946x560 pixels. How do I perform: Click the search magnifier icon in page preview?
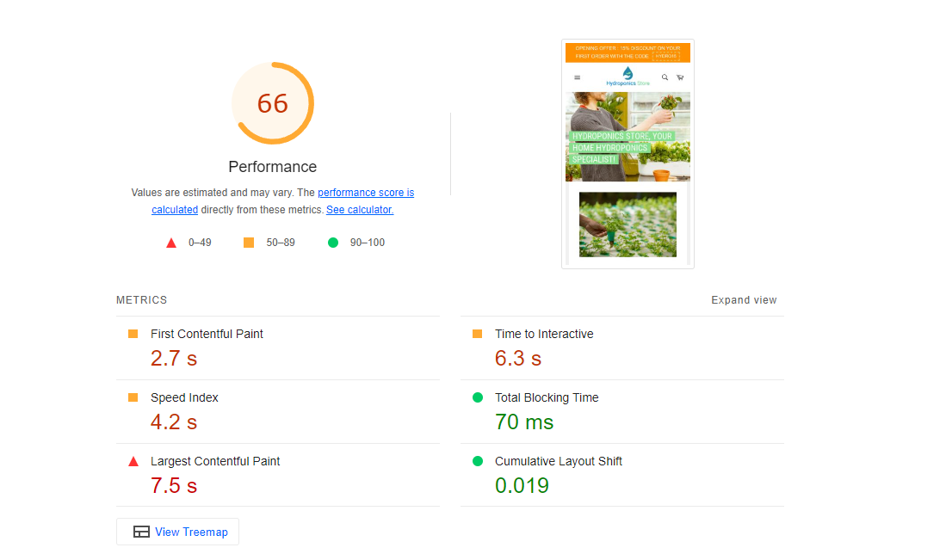coord(665,77)
